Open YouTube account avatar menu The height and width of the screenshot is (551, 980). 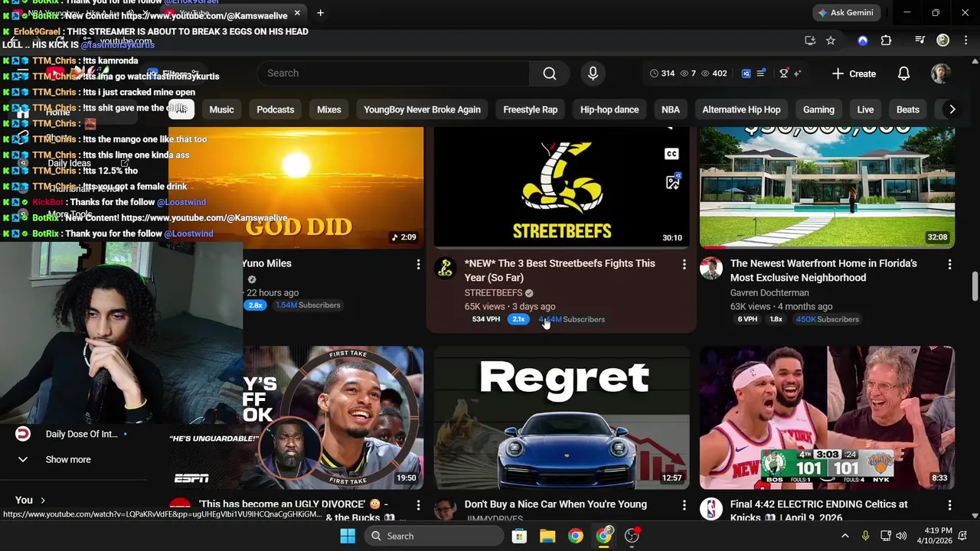pyautogui.click(x=941, y=73)
